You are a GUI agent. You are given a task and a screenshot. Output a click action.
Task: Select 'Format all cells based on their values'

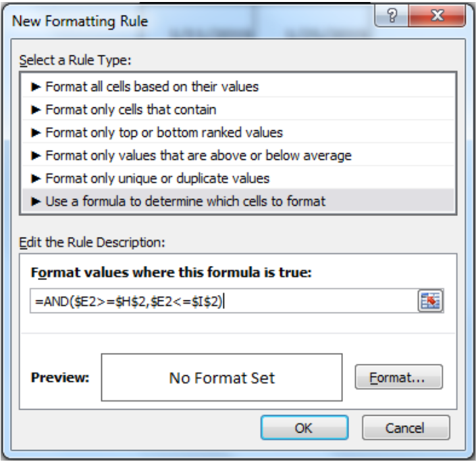coord(238,87)
